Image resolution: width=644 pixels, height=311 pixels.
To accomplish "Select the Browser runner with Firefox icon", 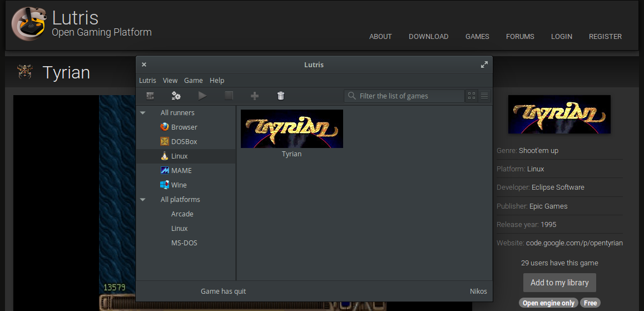I will [186, 127].
